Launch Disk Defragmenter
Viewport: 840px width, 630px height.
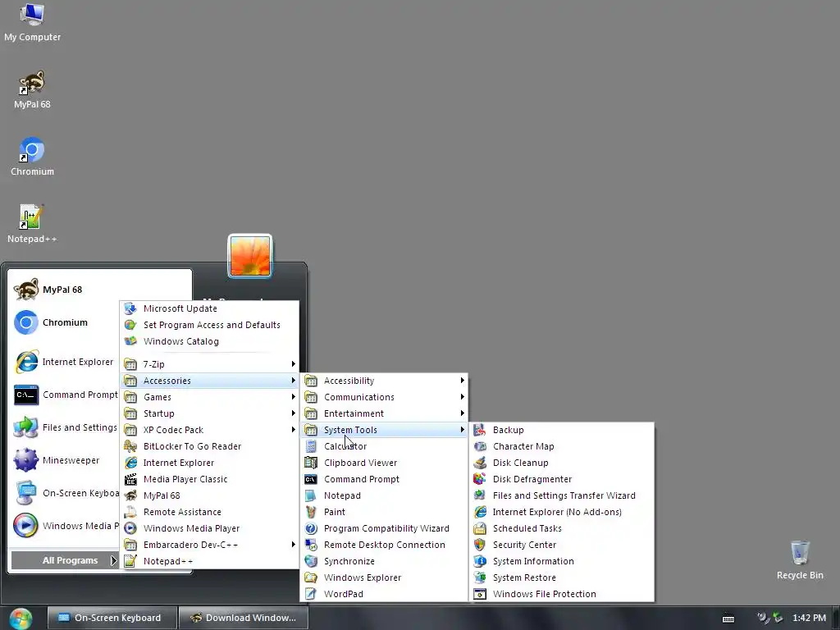point(562,479)
